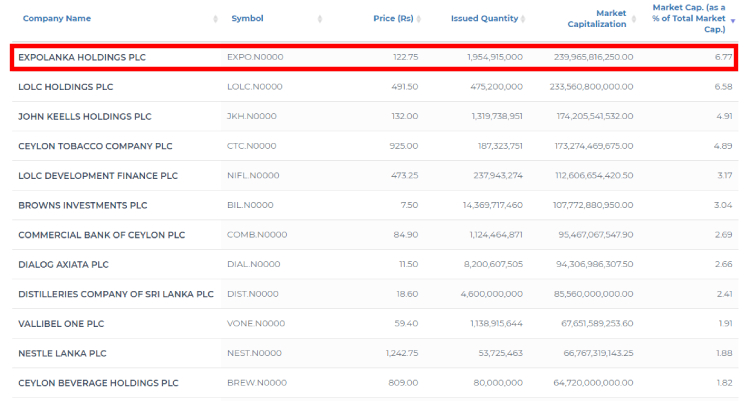Click price 925.00 for Ceylon Tobacco
Viewport: 750px width, 401px height.
click(x=404, y=146)
